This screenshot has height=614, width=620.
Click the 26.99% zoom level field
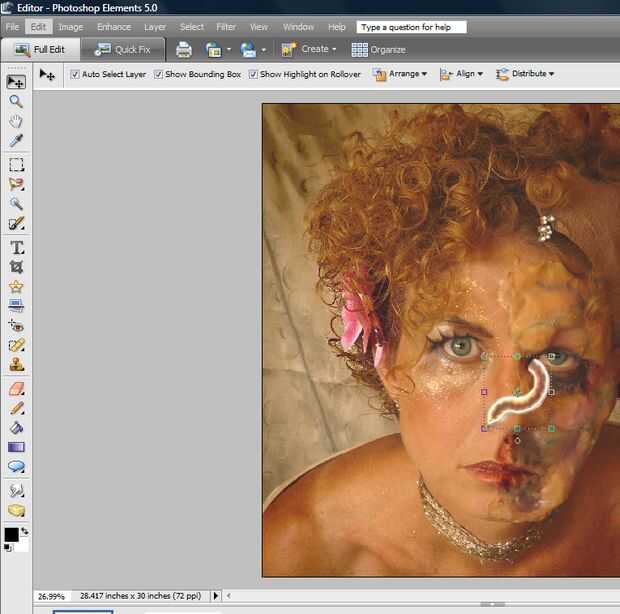51,596
